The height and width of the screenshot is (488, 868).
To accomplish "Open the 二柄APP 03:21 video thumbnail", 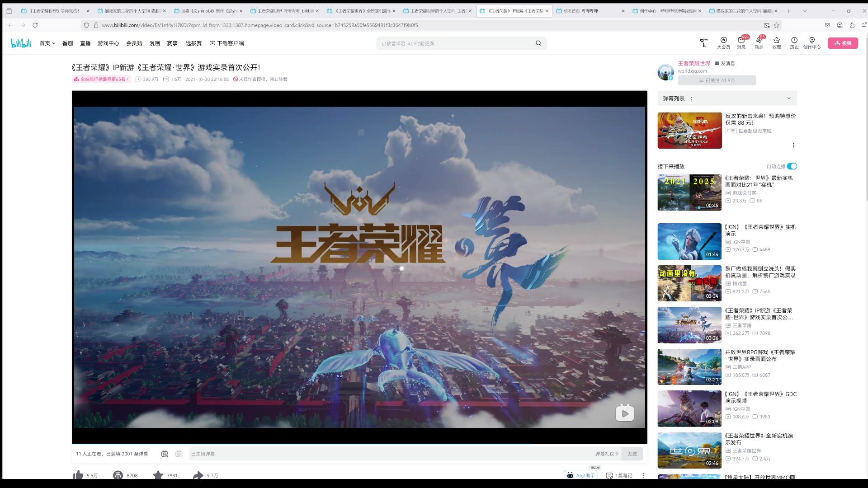I will (x=689, y=367).
